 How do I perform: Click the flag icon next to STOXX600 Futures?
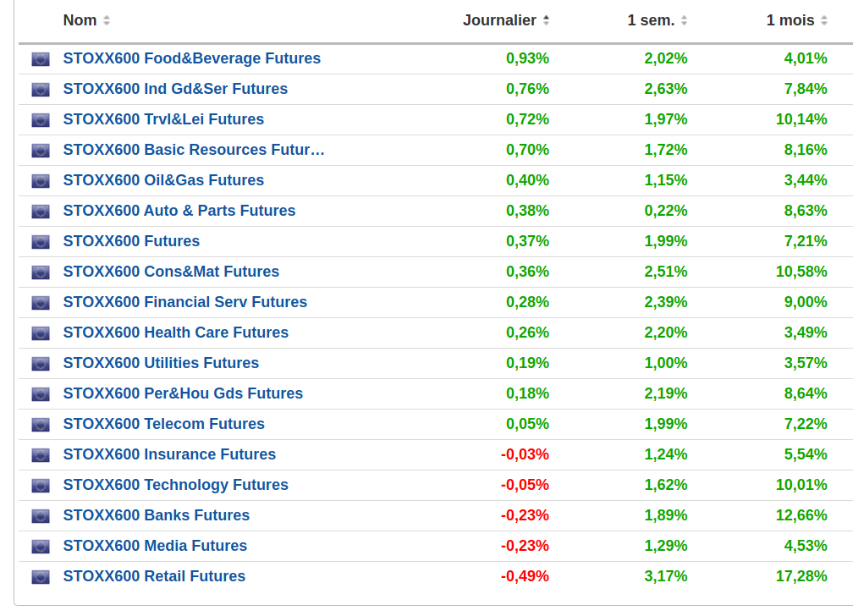tap(41, 242)
